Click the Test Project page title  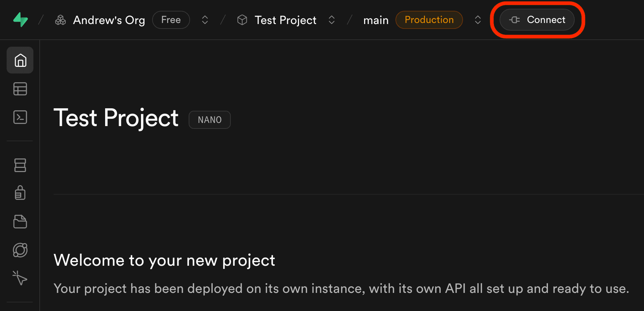click(116, 118)
